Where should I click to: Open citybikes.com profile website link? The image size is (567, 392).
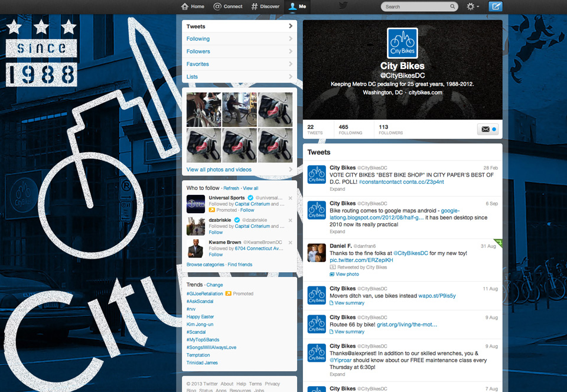pyautogui.click(x=425, y=93)
